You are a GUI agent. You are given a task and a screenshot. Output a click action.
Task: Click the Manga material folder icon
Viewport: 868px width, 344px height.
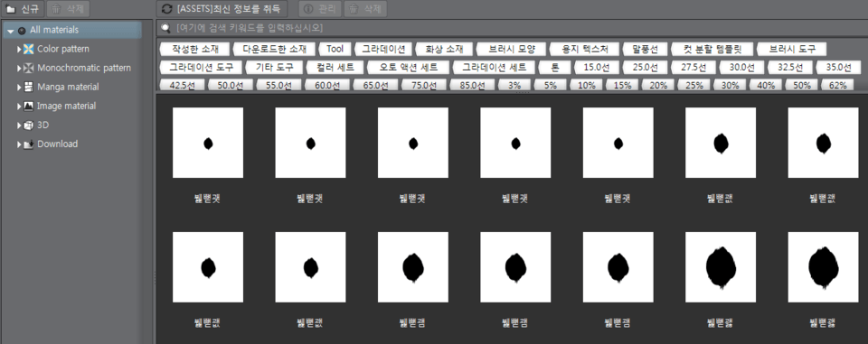pos(28,87)
